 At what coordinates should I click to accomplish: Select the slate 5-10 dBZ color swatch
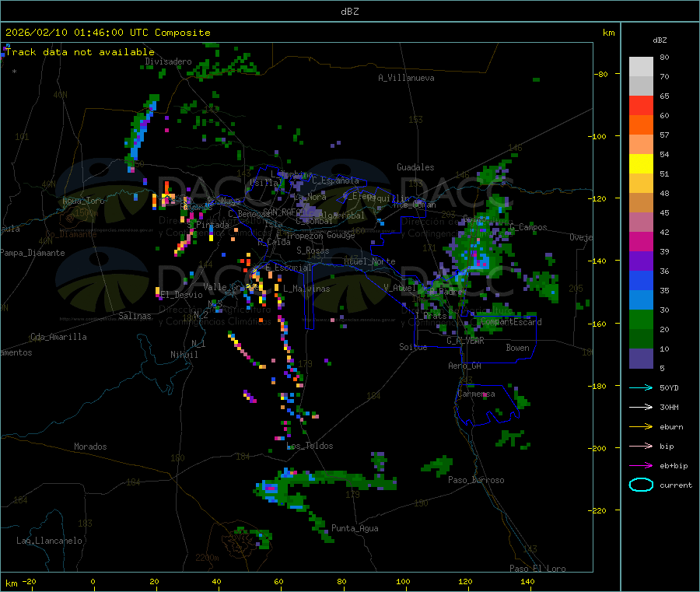click(641, 359)
